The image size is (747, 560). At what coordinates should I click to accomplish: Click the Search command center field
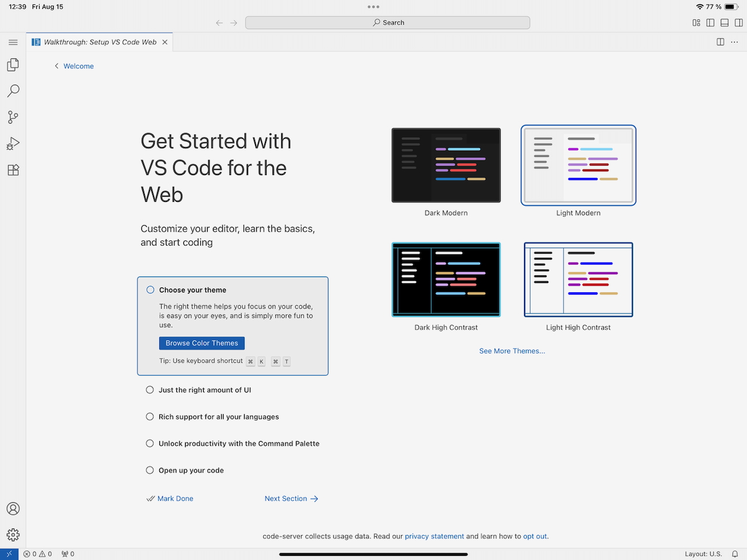tap(388, 23)
